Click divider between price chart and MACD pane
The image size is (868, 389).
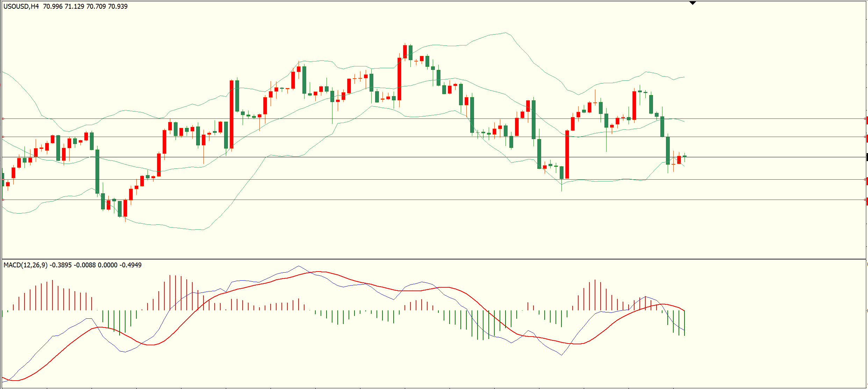[434, 259]
